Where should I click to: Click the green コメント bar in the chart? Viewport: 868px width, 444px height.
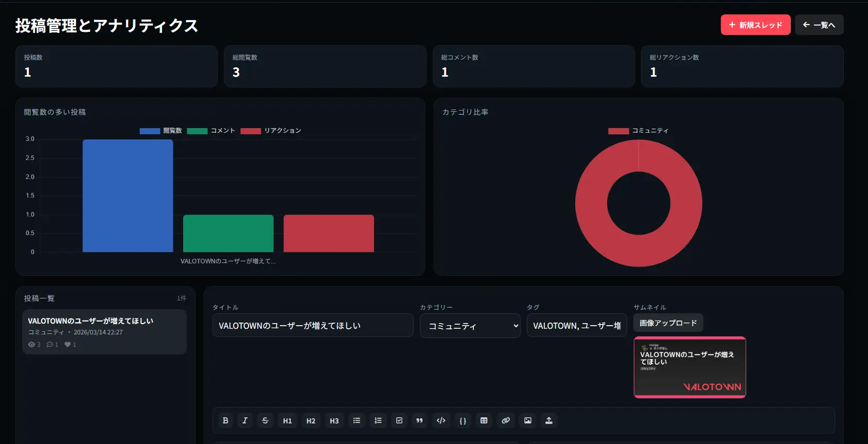tap(228, 234)
